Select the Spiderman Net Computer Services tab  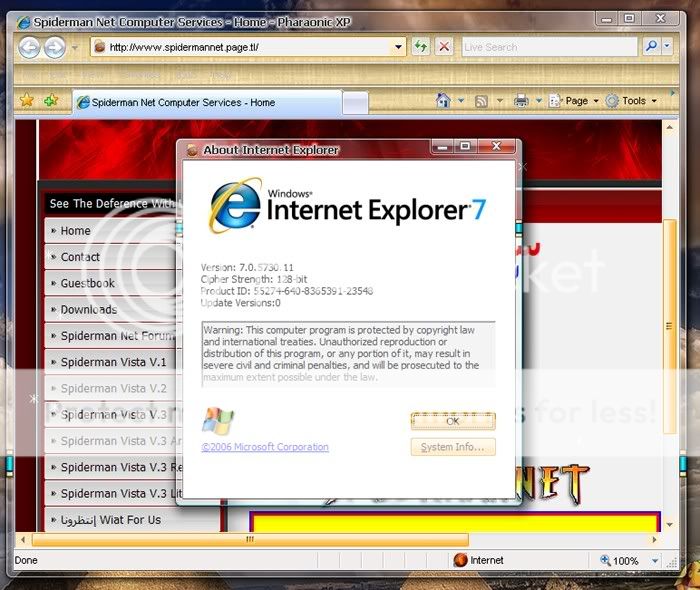click(x=207, y=103)
